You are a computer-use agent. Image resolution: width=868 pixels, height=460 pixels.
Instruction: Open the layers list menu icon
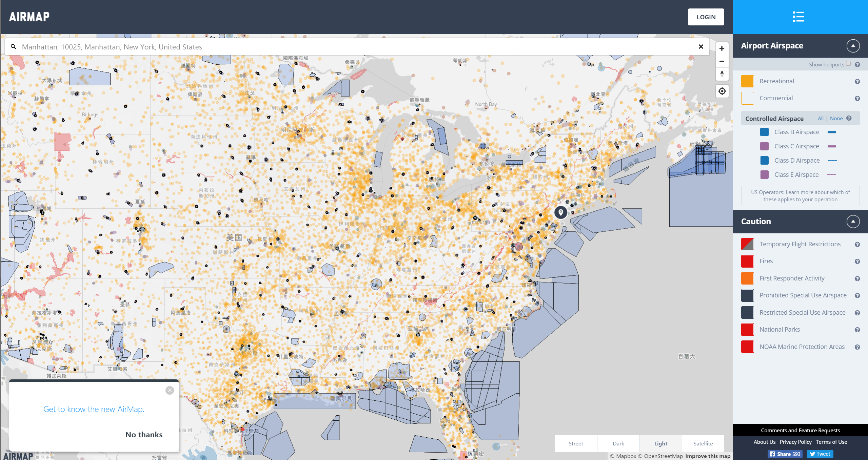[798, 17]
